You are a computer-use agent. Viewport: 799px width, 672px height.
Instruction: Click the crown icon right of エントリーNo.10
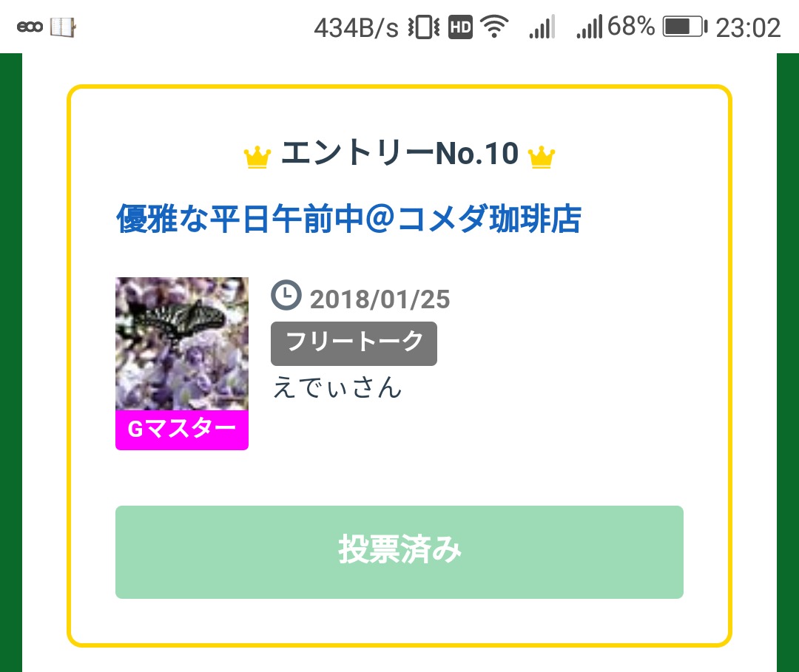click(542, 157)
